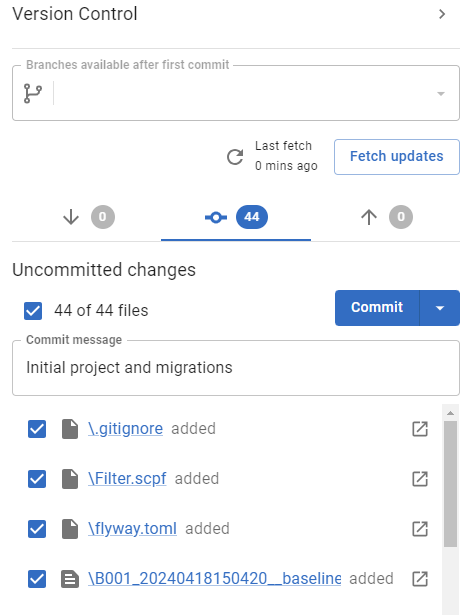Open .gitignore in external view icon
463x615 pixels.
pos(420,429)
